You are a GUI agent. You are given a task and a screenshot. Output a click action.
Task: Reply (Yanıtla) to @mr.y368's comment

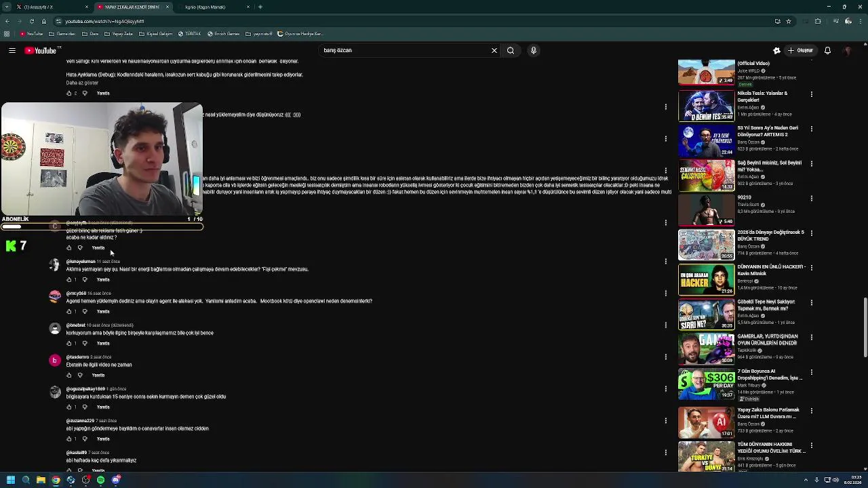[103, 311]
